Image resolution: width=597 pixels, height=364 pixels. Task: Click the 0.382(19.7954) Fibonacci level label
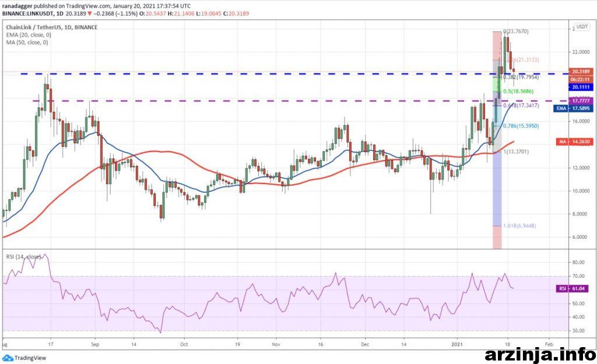(x=521, y=77)
